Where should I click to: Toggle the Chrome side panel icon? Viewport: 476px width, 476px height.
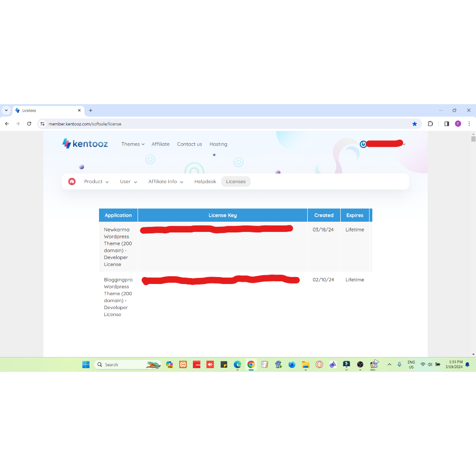tap(447, 124)
